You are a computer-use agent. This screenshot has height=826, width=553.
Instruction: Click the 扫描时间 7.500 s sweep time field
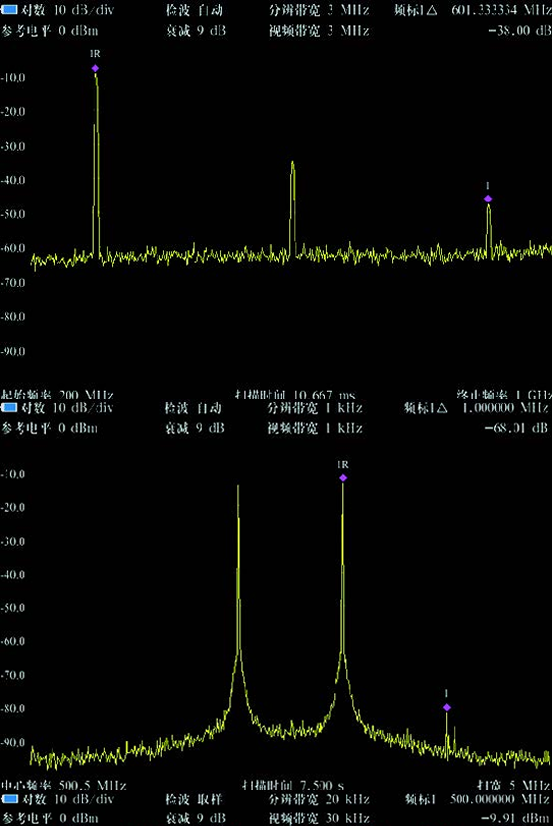(x=293, y=785)
